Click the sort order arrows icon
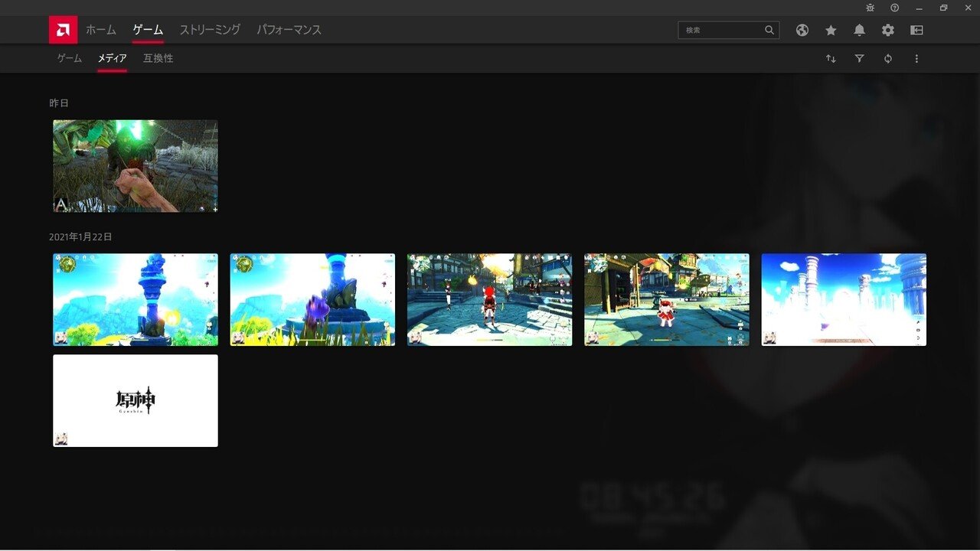Image resolution: width=980 pixels, height=551 pixels. point(831,58)
